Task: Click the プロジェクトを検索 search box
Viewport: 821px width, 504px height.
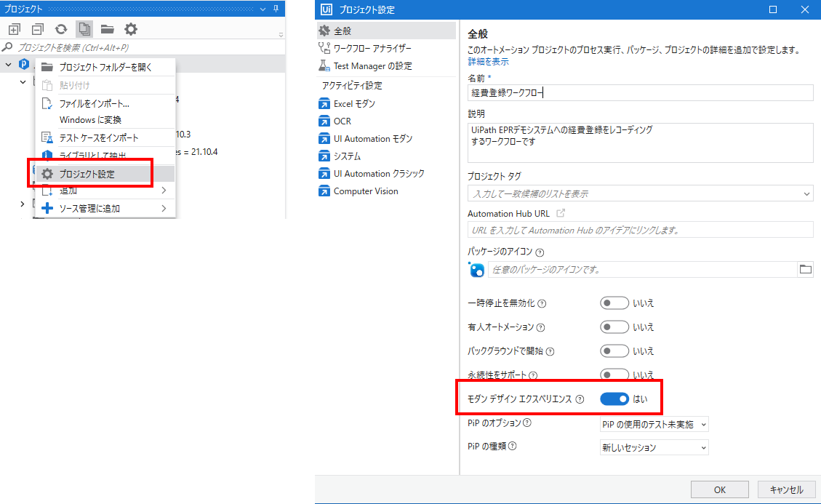Action: (143, 48)
